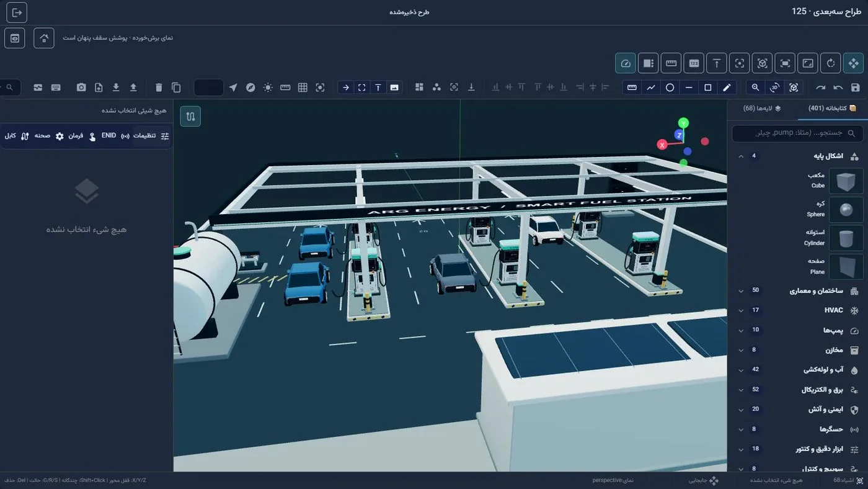Click the 3D rotate view icon
868x489 pixels.
pyautogui.click(x=774, y=87)
